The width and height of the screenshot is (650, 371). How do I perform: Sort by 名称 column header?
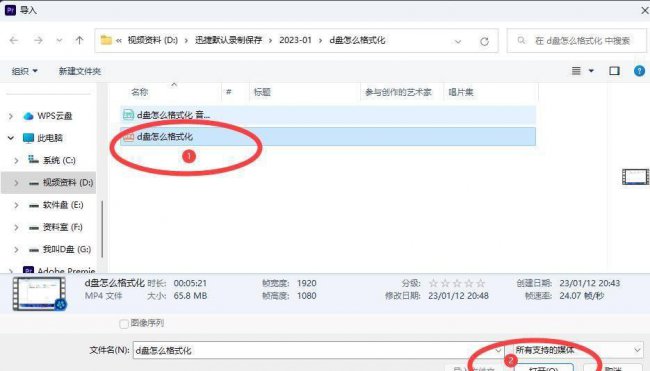click(x=139, y=92)
